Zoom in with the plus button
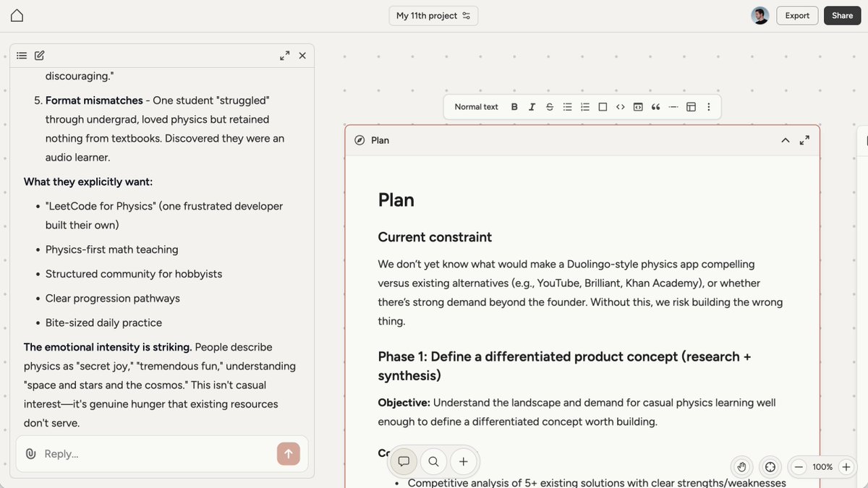 pyautogui.click(x=846, y=467)
